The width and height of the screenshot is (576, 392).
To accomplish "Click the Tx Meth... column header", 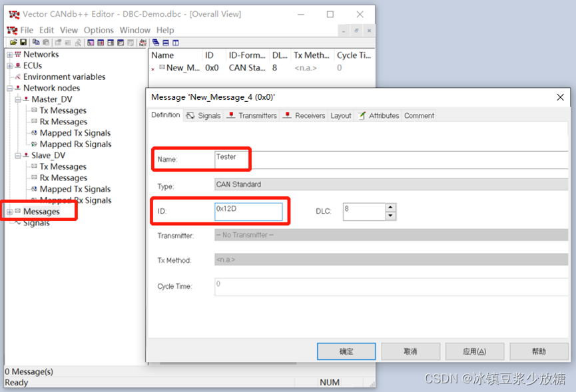I will [x=312, y=55].
